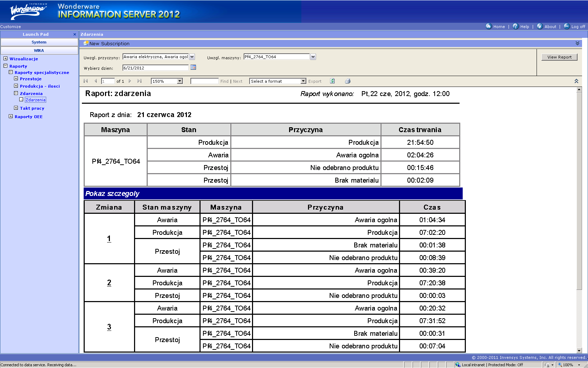The width and height of the screenshot is (588, 368).
Task: Click Przestoje tree link
Action: [31, 79]
